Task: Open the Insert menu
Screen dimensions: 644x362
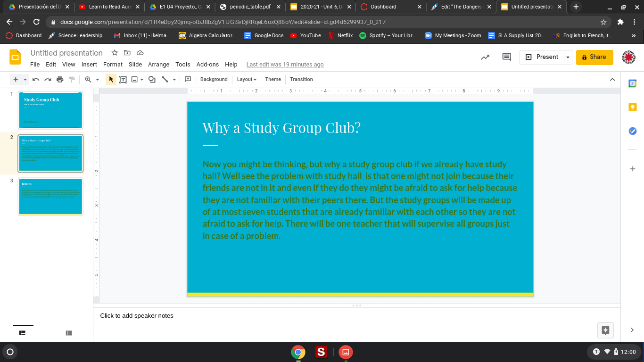Action: [89, 65]
